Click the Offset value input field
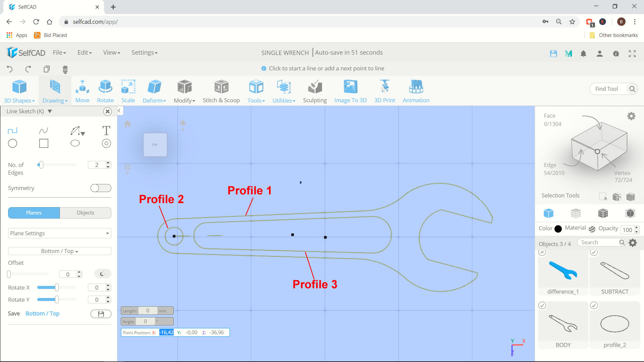The image size is (644, 362). (68, 275)
